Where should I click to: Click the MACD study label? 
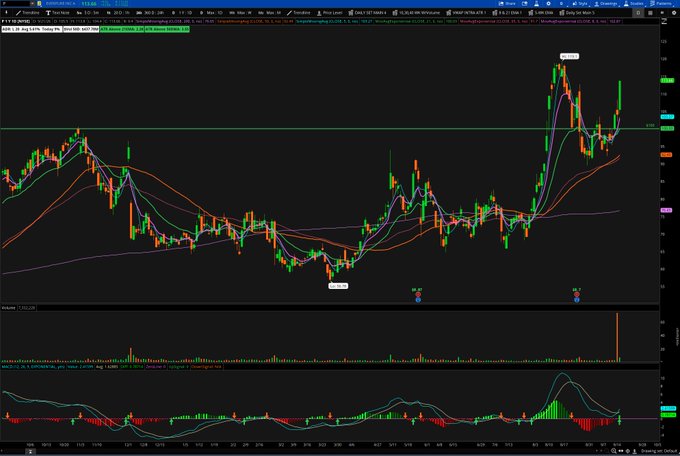(33, 367)
